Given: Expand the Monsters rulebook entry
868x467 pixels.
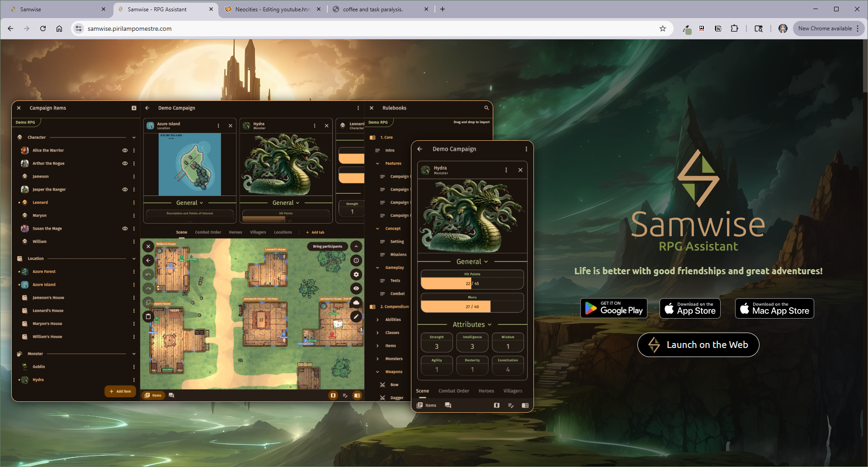Looking at the screenshot, I should point(378,359).
